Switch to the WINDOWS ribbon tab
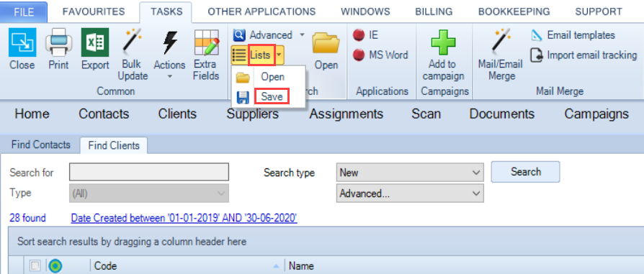Image resolution: width=644 pixels, height=274 pixels. [365, 12]
